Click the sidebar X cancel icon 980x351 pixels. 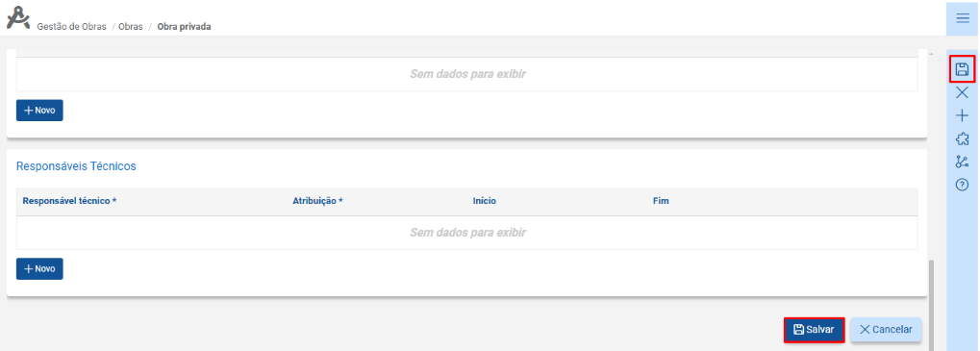coord(963,92)
